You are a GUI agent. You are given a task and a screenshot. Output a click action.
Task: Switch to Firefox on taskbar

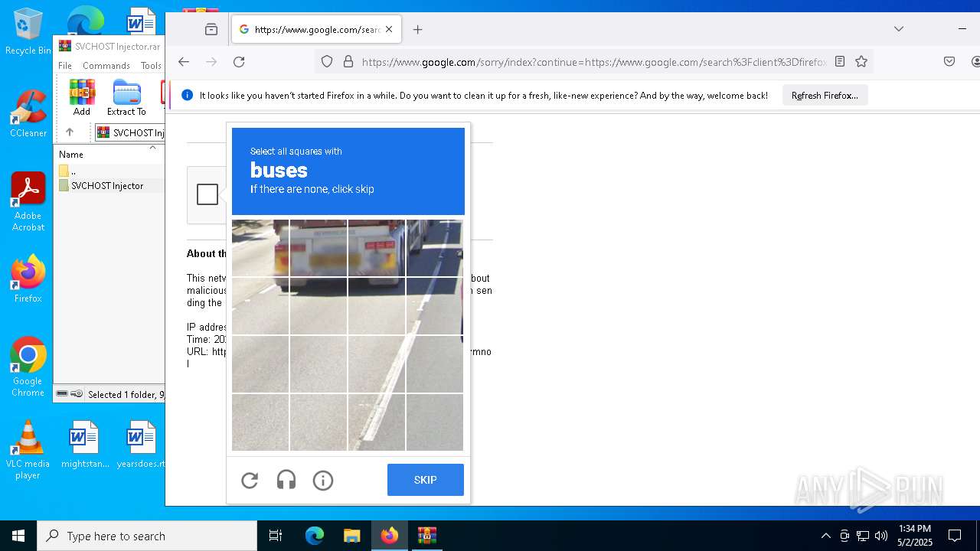click(390, 536)
